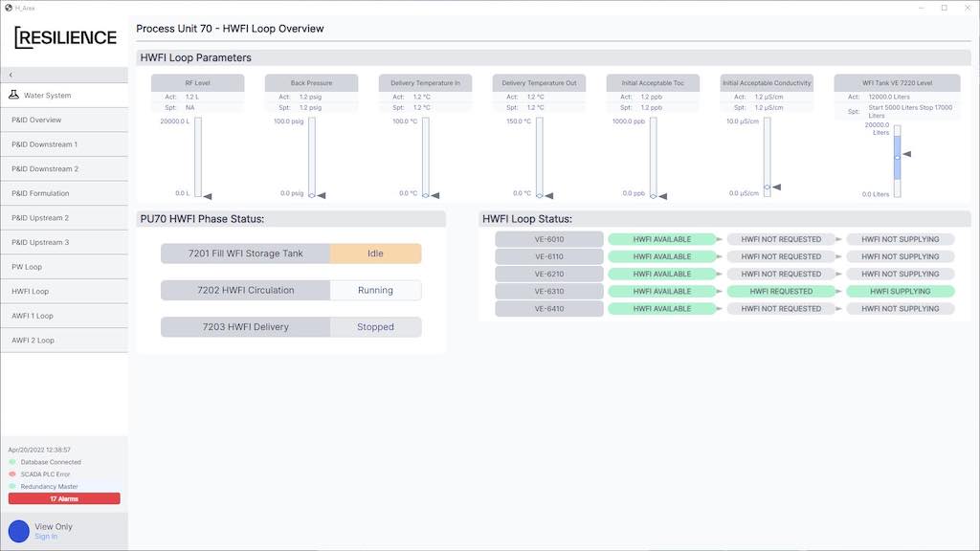Screen dimensions: 980x551
Task: Click the SCADA PLC Error red indicator
Action: click(x=11, y=474)
